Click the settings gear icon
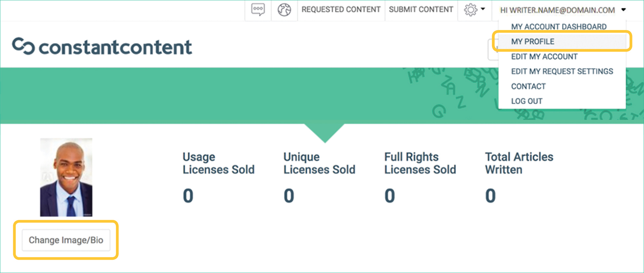The image size is (644, 273). (470, 10)
